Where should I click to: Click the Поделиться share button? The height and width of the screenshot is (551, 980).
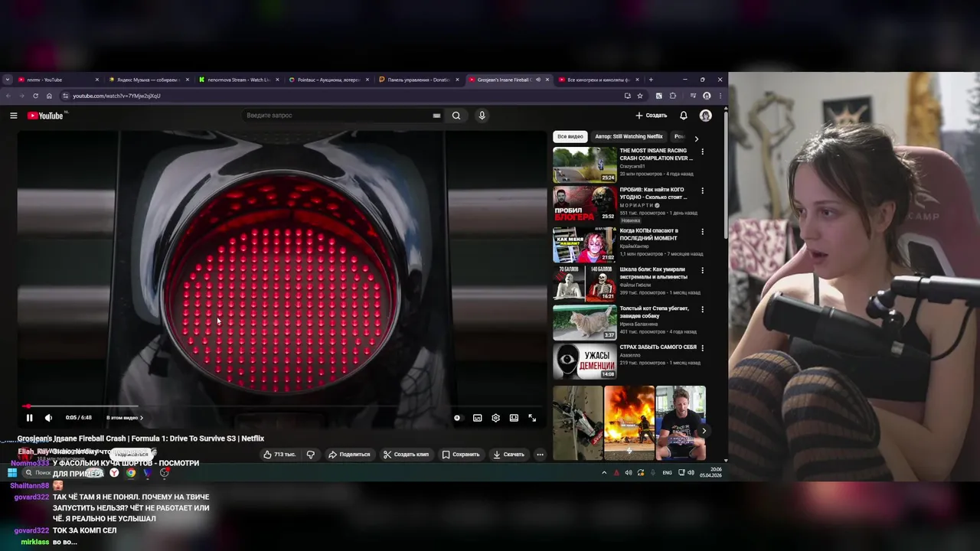(x=349, y=455)
